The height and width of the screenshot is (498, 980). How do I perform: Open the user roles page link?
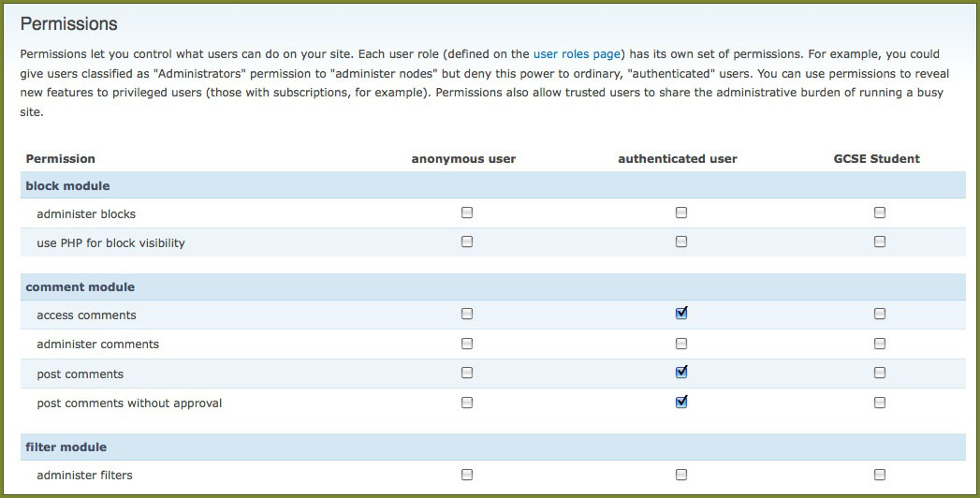coord(577,54)
